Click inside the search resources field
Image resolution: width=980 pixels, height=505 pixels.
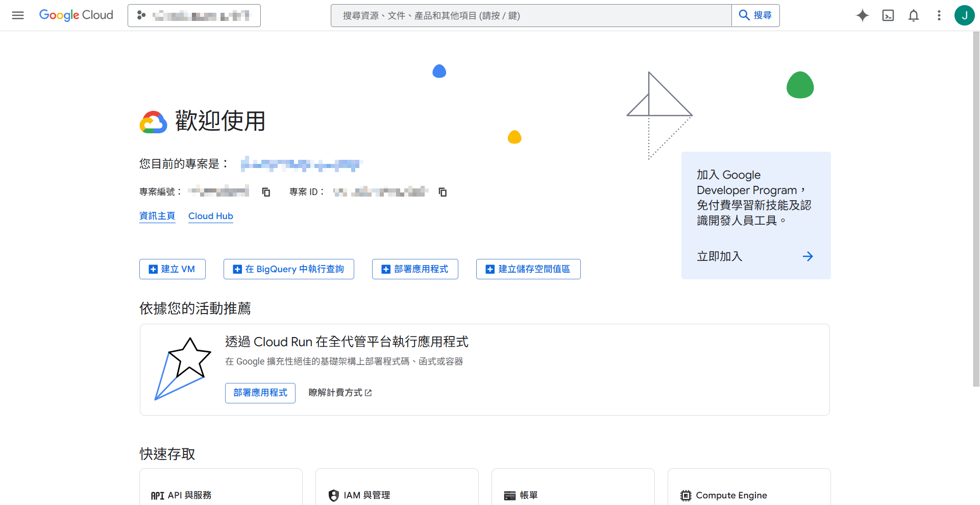pos(510,15)
